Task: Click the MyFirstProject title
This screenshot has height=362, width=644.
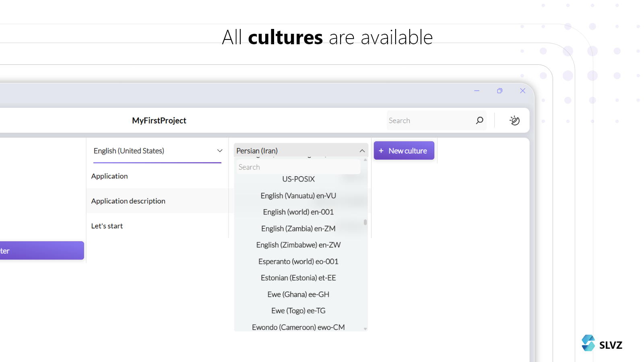Action: [159, 120]
